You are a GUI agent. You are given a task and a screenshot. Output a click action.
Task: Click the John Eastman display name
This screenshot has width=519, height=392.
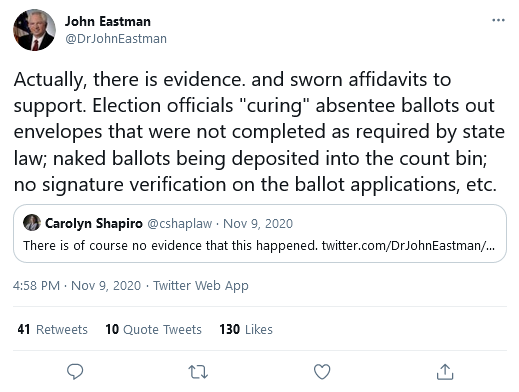tap(108, 21)
